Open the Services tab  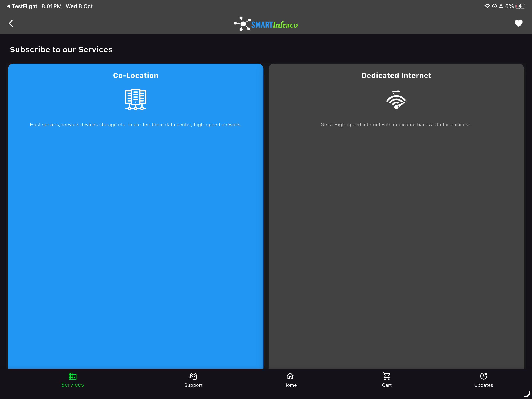coord(72,380)
